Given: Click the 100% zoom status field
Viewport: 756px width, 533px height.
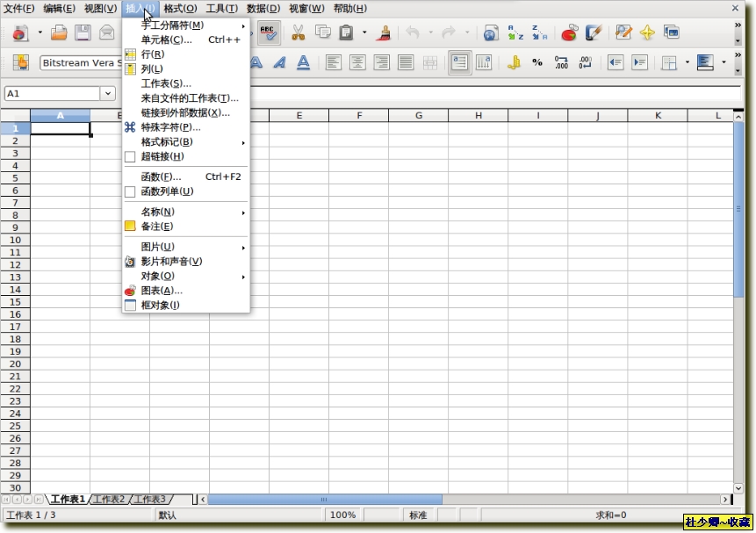Looking at the screenshot, I should (343, 515).
